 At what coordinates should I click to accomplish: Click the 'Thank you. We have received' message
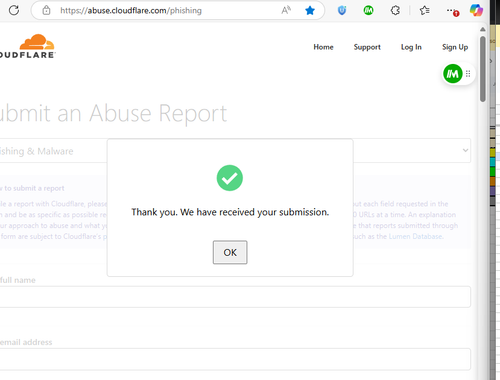pos(230,212)
